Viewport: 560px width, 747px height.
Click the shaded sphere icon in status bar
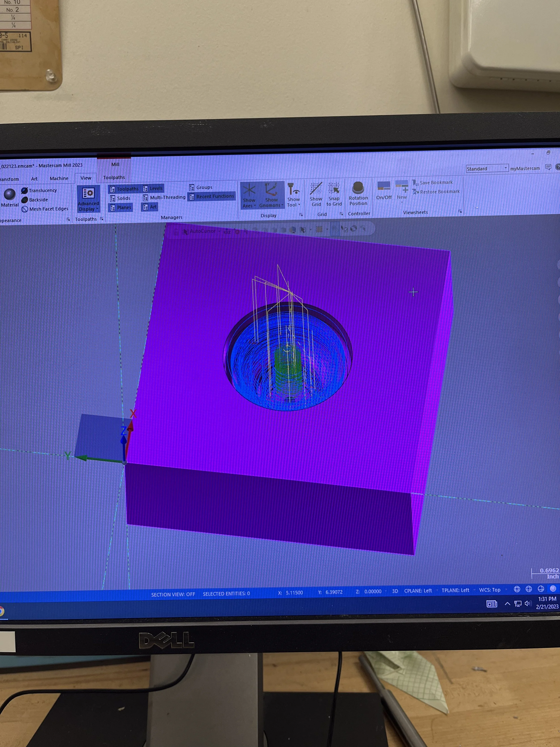553,588
